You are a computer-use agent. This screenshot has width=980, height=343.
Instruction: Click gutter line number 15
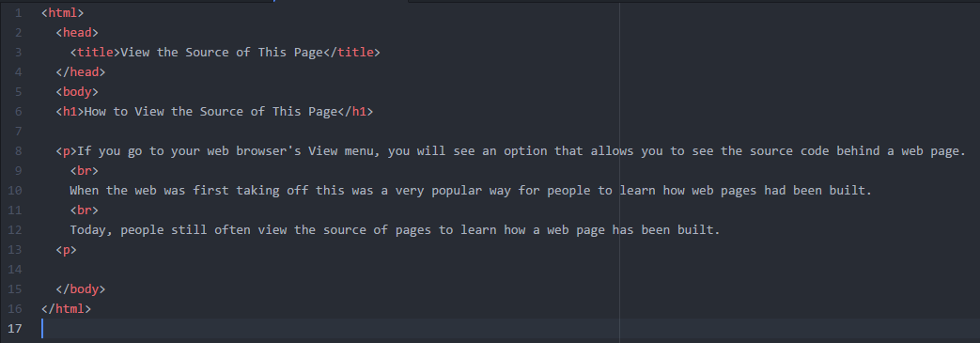click(x=16, y=289)
